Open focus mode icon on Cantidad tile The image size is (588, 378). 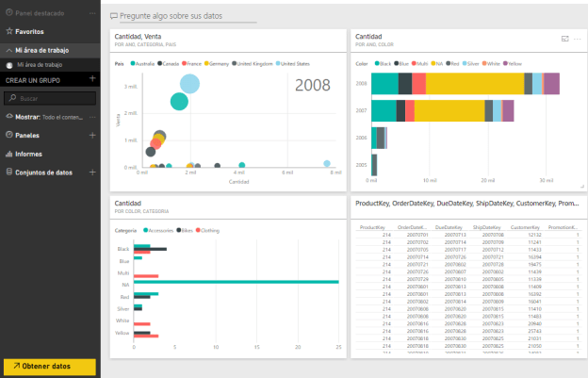(564, 38)
